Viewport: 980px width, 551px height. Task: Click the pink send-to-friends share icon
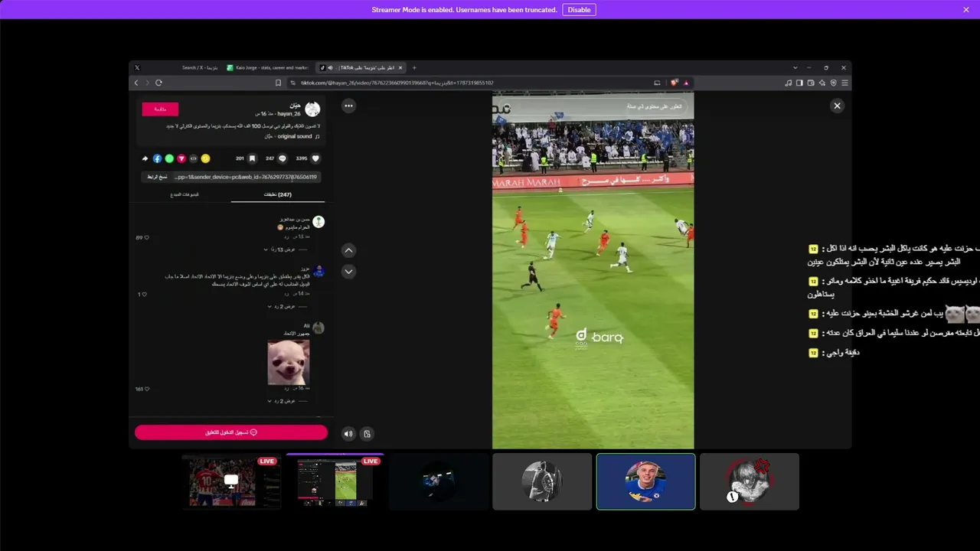click(x=181, y=158)
